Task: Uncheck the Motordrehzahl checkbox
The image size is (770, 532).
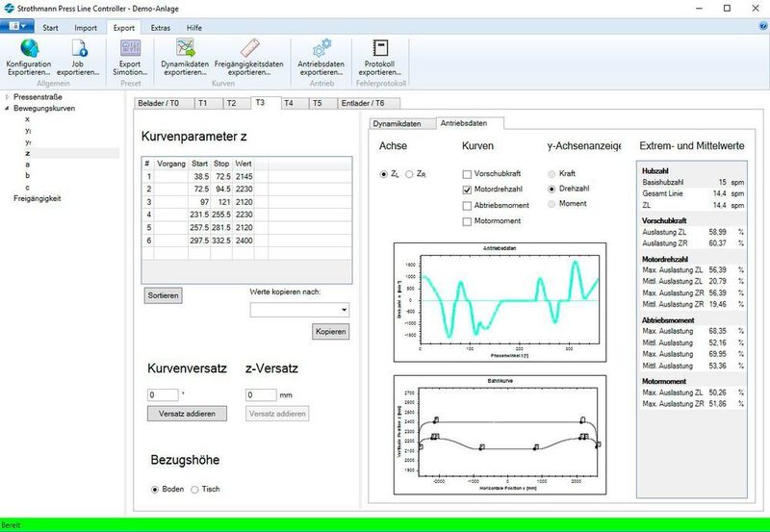Action: pos(468,190)
